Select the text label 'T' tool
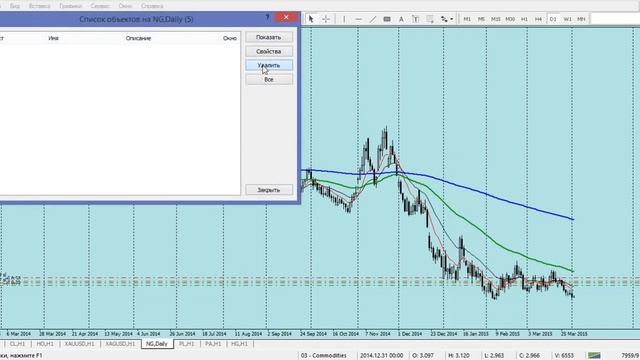640x360 pixels. [416, 19]
